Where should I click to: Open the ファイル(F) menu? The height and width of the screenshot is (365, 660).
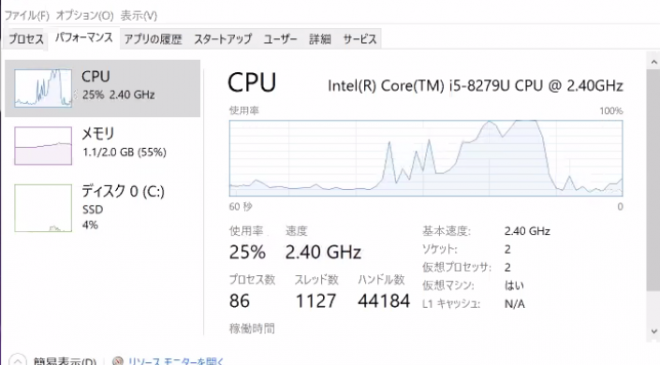pos(27,16)
